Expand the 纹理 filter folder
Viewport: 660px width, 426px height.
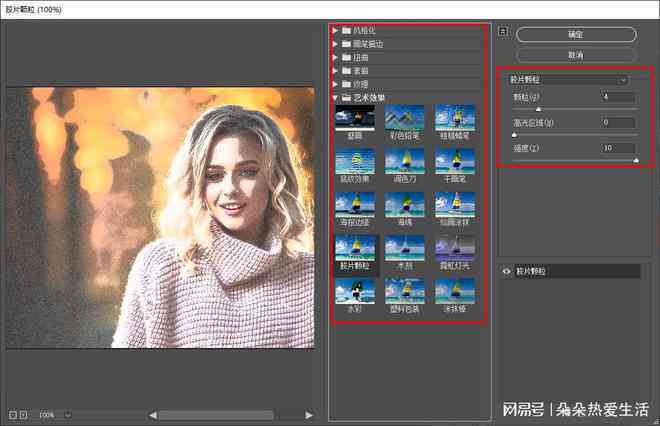pos(335,84)
